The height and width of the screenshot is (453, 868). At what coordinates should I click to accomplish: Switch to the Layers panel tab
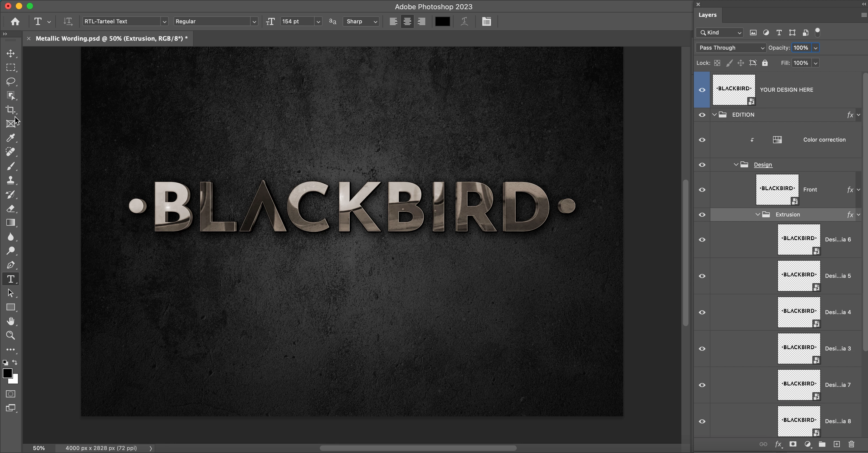pyautogui.click(x=707, y=15)
